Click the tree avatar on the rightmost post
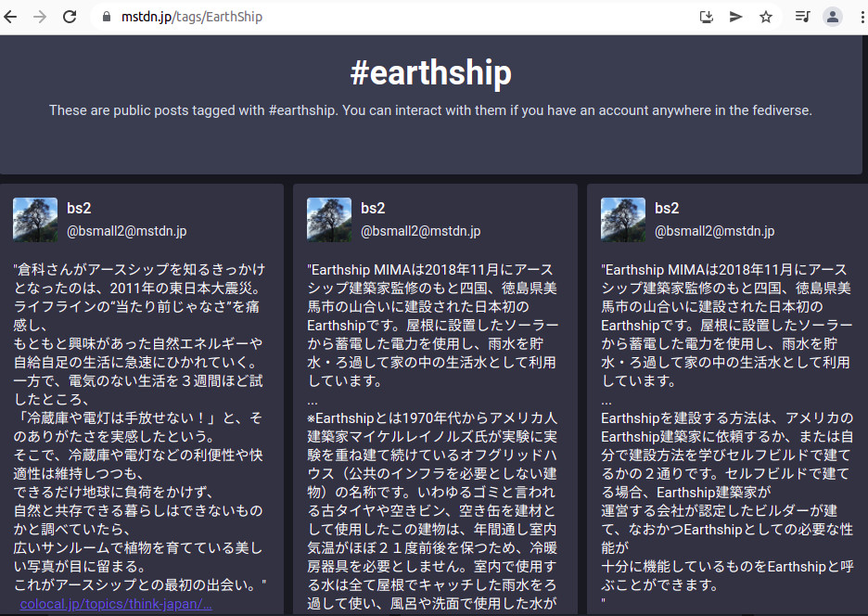 coord(623,220)
